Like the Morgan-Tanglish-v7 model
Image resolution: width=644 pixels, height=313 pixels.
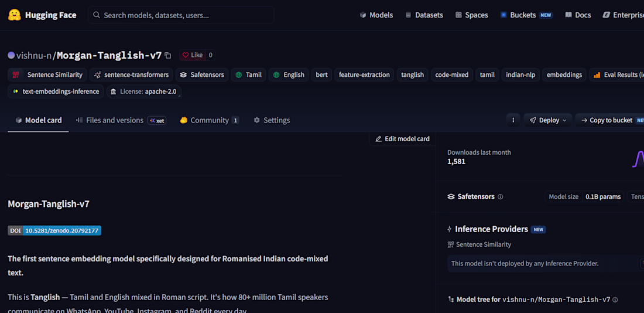[x=193, y=55]
